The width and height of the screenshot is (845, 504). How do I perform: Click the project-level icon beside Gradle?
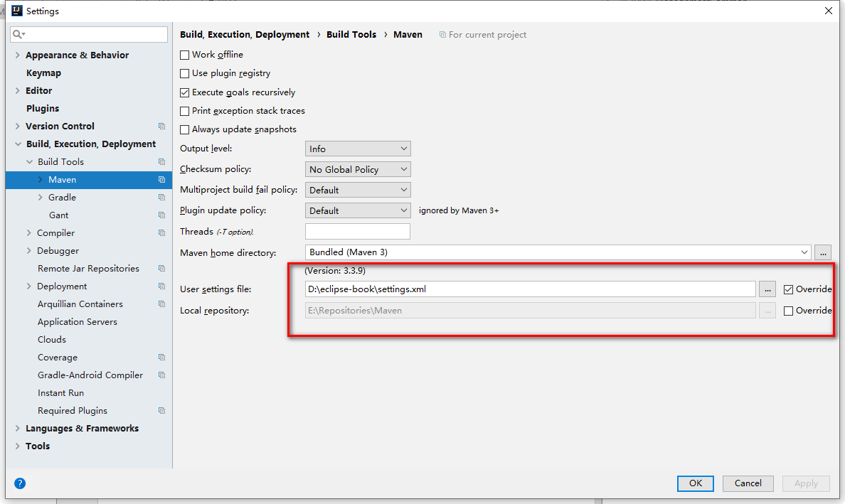[x=161, y=197]
